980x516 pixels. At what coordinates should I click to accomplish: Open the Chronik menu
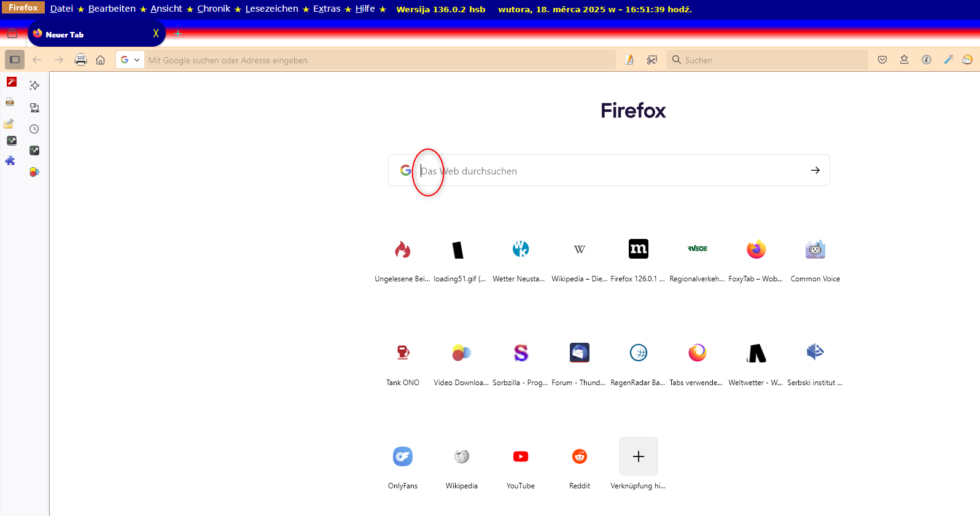[x=214, y=9]
